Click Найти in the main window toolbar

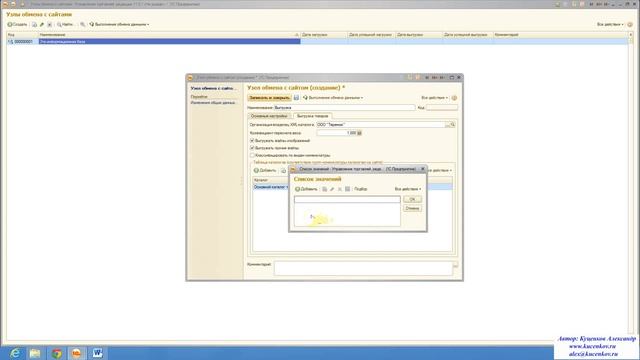coord(65,24)
